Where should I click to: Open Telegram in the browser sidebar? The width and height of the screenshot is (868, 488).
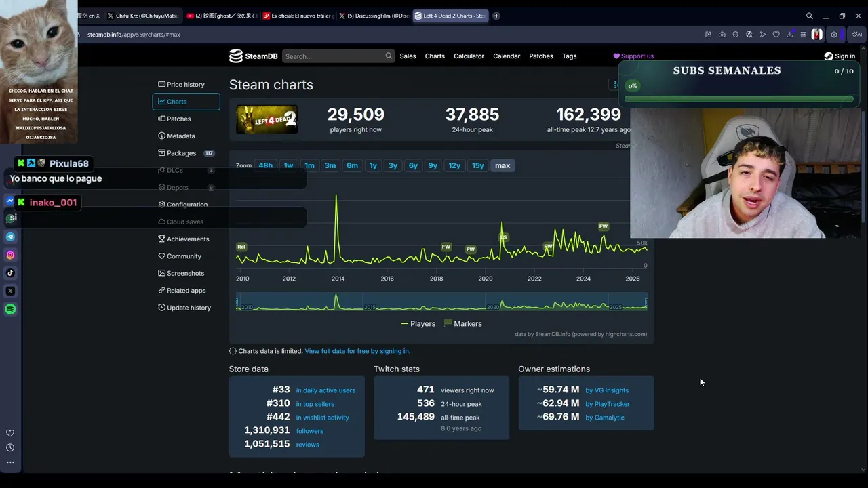10,237
